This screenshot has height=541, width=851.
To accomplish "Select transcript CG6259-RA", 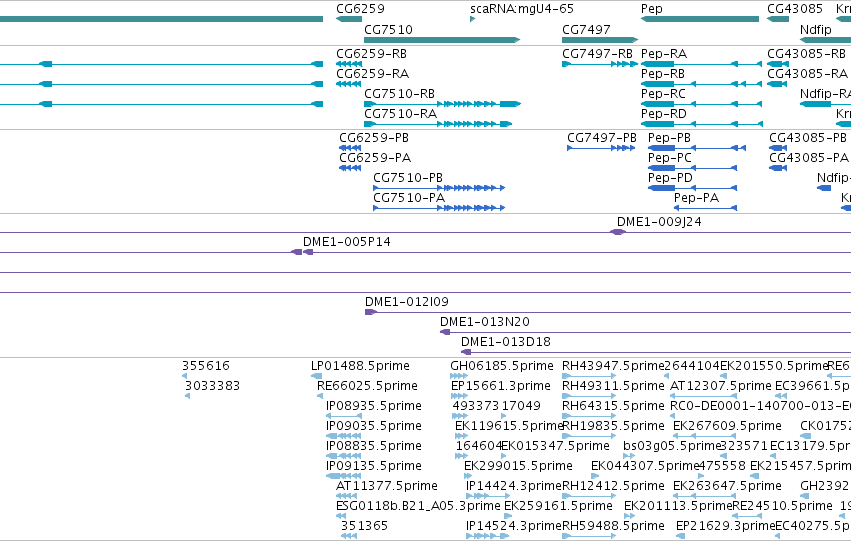I will click(x=372, y=74).
